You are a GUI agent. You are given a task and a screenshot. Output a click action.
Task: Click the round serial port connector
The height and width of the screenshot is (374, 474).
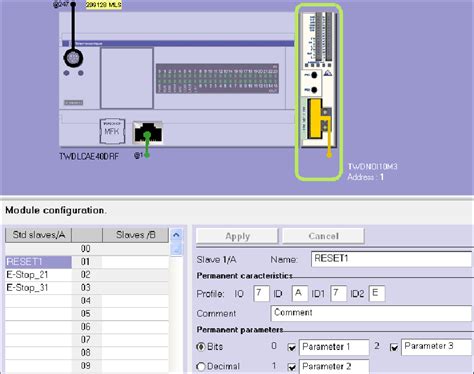click(73, 58)
